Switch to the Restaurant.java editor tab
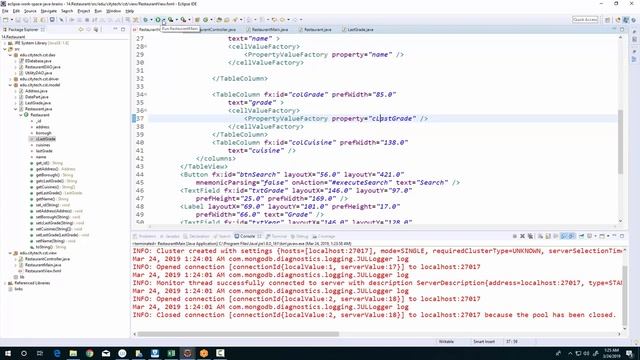Viewport: 640px width, 360px height. pos(318,29)
